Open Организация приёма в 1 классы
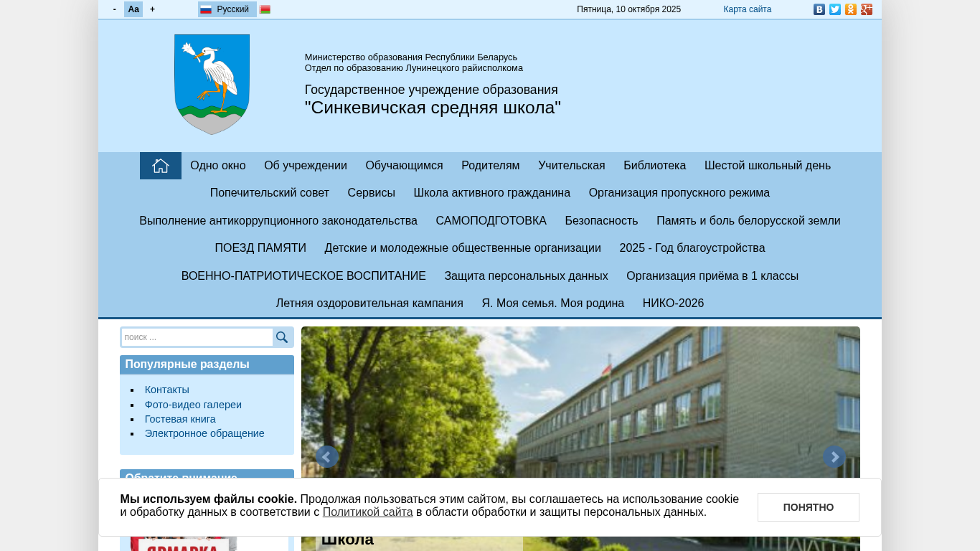 pos(712,276)
